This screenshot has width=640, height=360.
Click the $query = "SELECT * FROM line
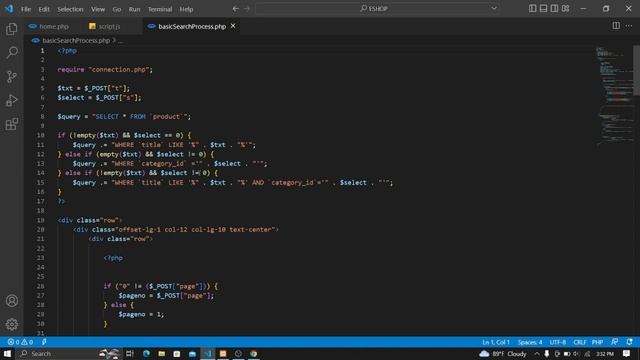(124, 116)
